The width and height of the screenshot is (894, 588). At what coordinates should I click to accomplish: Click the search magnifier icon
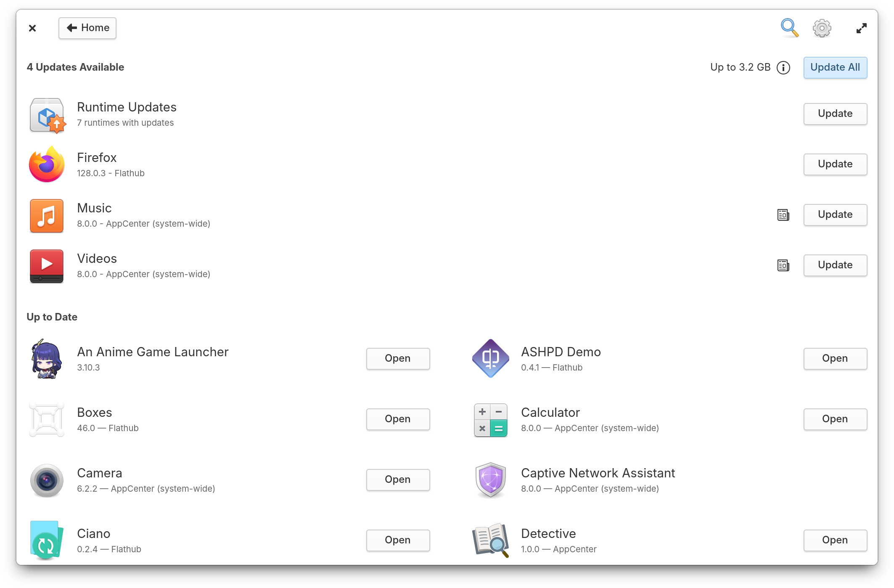point(789,28)
